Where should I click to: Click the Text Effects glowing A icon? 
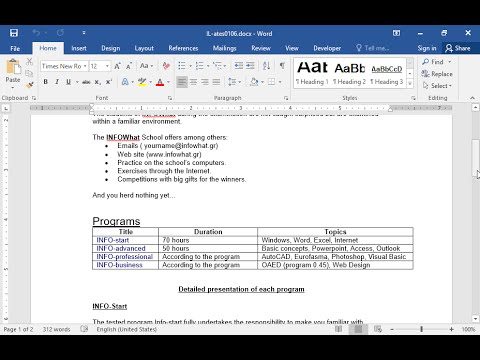pyautogui.click(x=125, y=82)
